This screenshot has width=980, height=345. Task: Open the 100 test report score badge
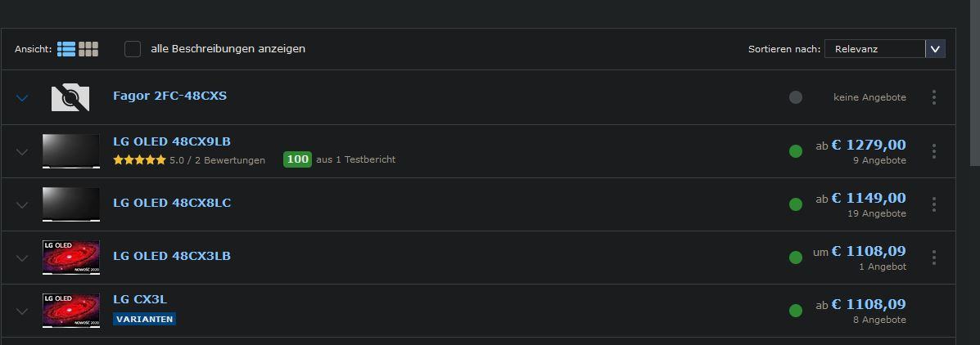[x=297, y=159]
